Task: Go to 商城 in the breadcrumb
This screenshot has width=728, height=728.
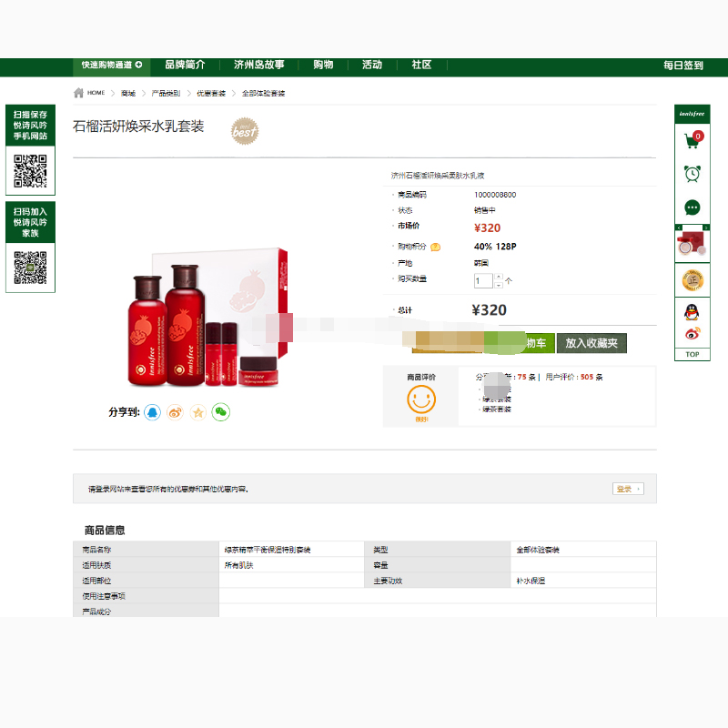Action: (128, 94)
